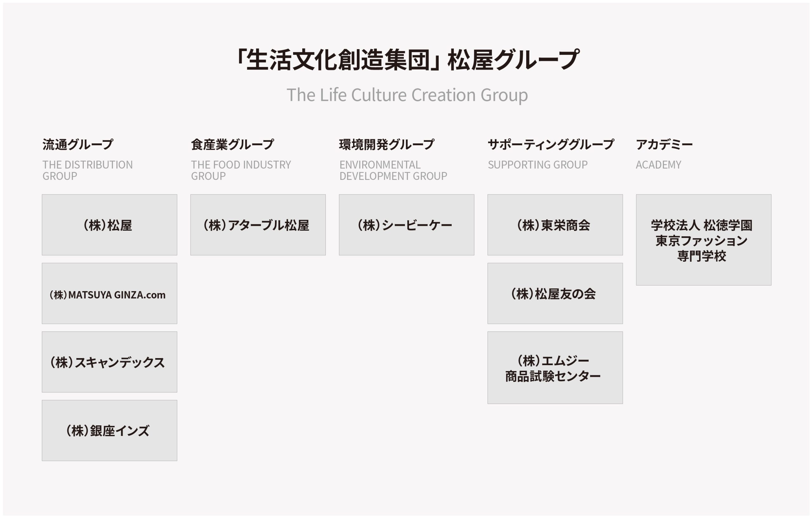Select the (株)エムジー商品試験センター box
Viewport: 812px width, 518px height.
point(555,368)
